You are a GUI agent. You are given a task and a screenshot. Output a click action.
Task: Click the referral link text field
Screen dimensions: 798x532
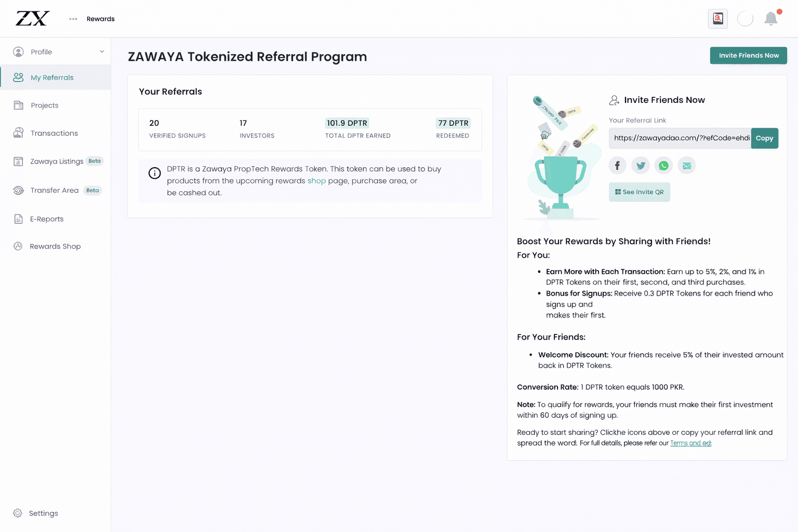point(680,138)
